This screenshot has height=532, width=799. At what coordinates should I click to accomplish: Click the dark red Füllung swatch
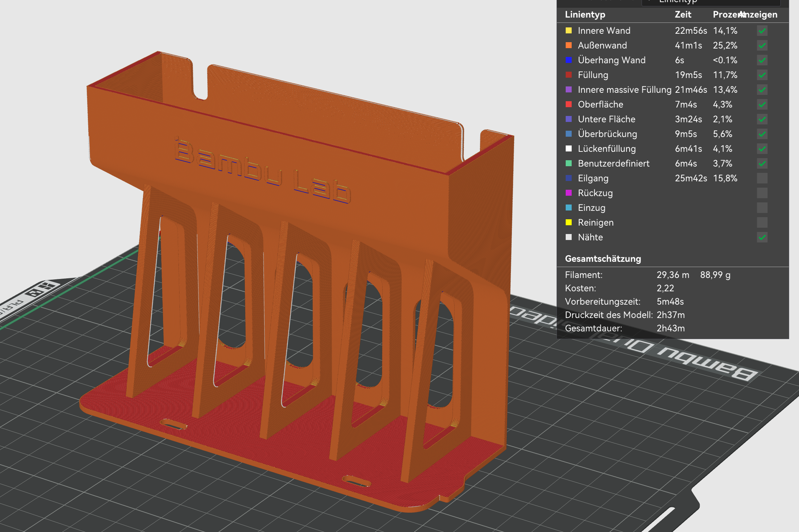pyautogui.click(x=569, y=75)
